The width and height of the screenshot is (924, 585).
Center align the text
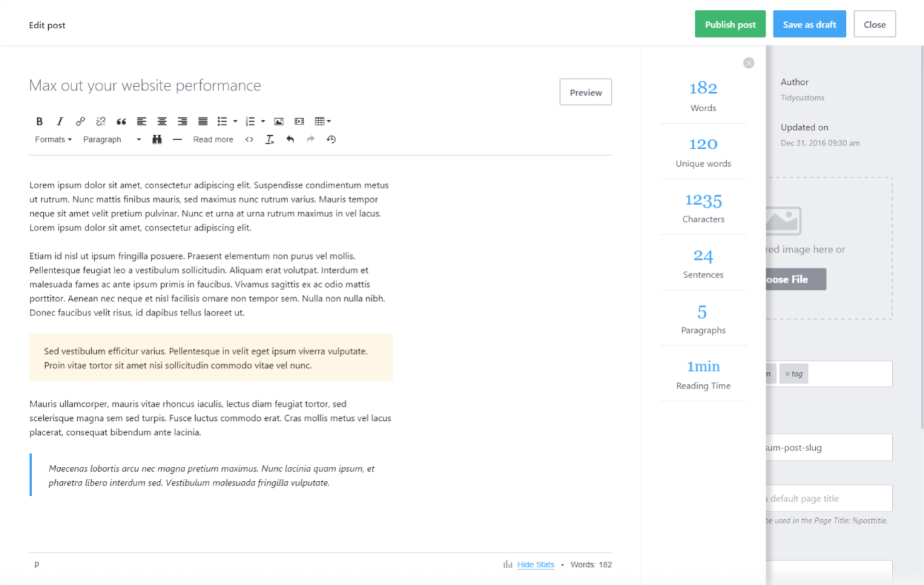(x=162, y=122)
